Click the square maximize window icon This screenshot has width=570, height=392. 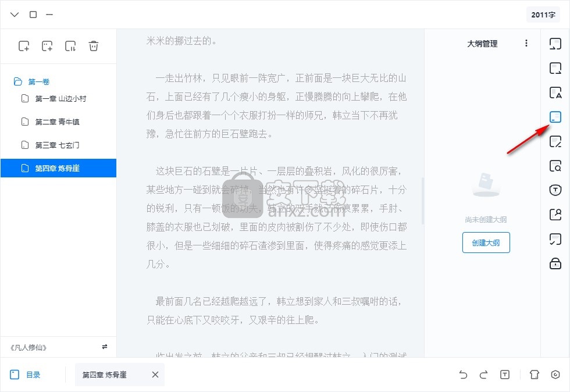click(x=33, y=15)
